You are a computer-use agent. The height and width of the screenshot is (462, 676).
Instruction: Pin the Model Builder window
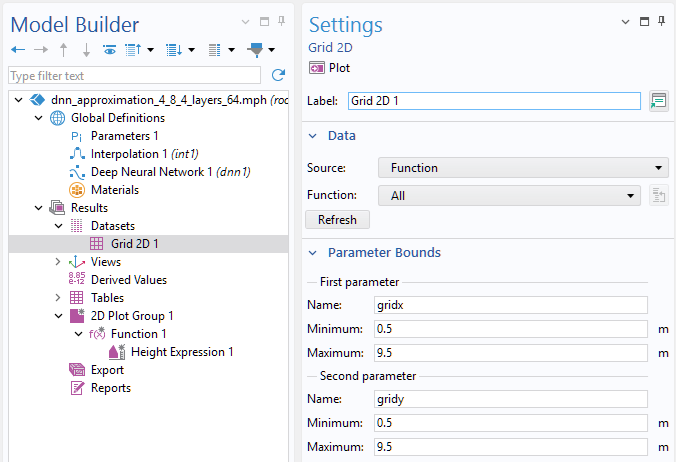tap(282, 21)
